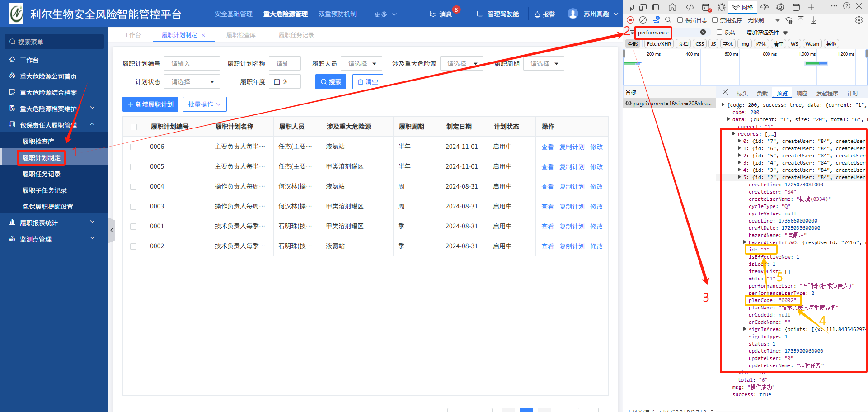Import HAR file with up arrow
The width and height of the screenshot is (868, 412).
coord(801,20)
